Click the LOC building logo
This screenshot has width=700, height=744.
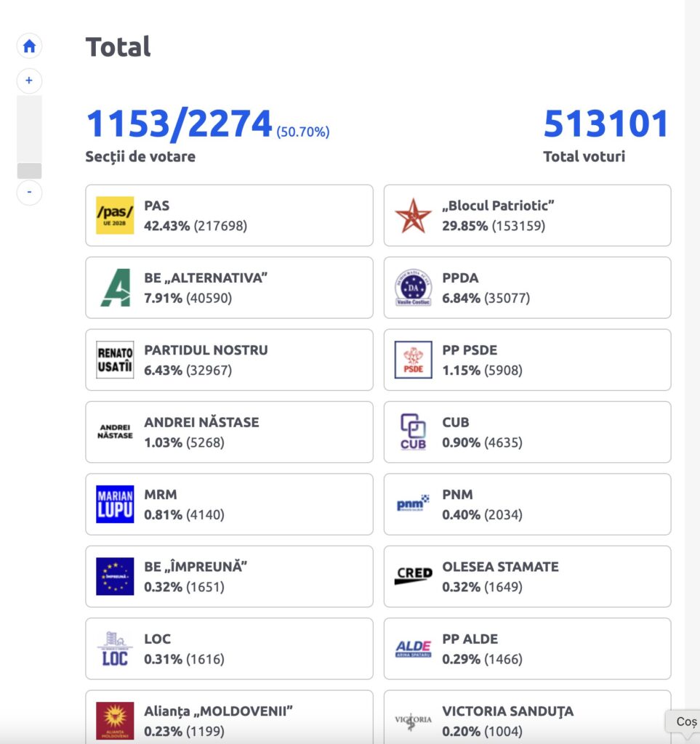point(115,649)
